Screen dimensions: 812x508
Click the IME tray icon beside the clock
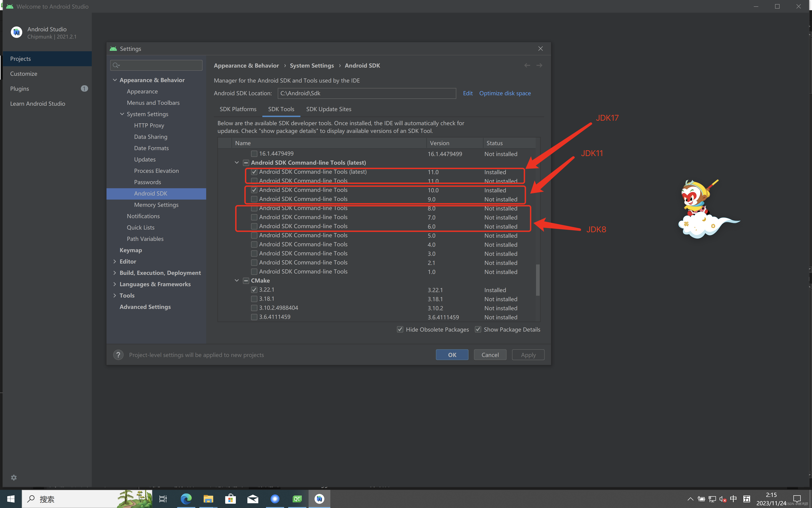click(x=747, y=499)
